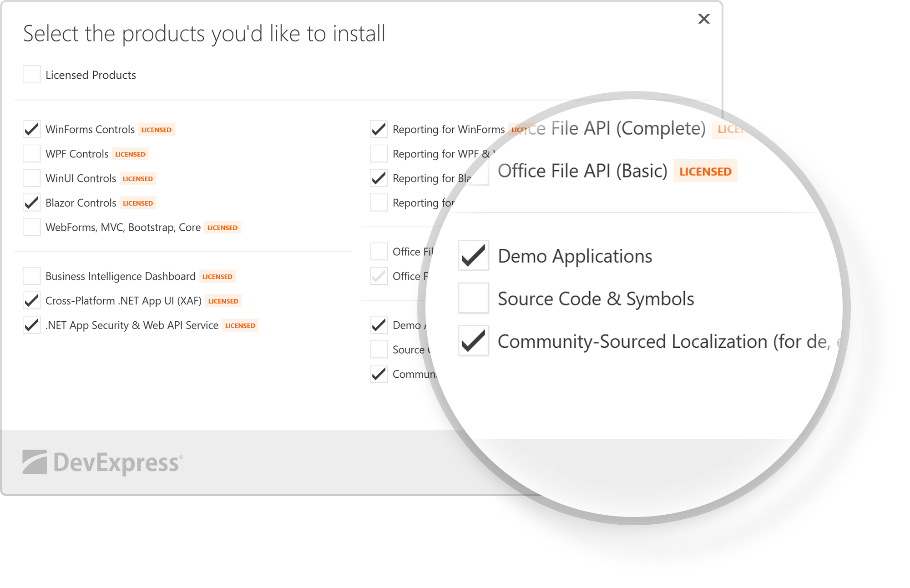Uncheck Reporting for WinForms
Screen dimensions: 910x588
[378, 129]
